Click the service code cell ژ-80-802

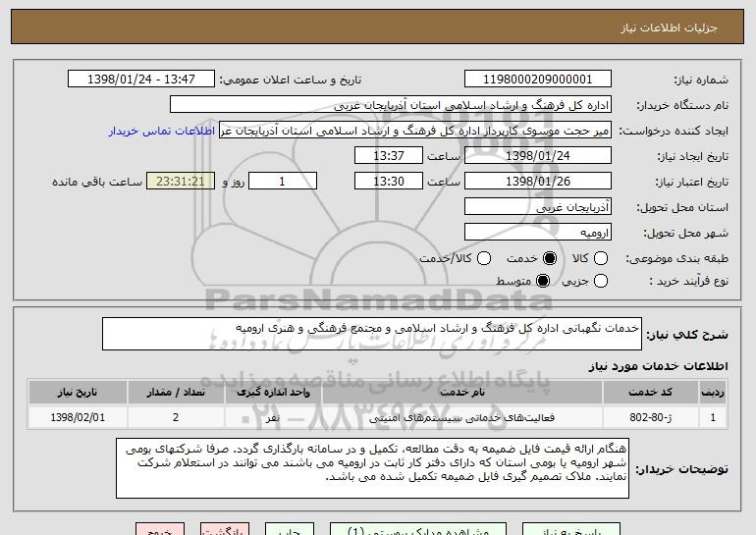point(650,417)
